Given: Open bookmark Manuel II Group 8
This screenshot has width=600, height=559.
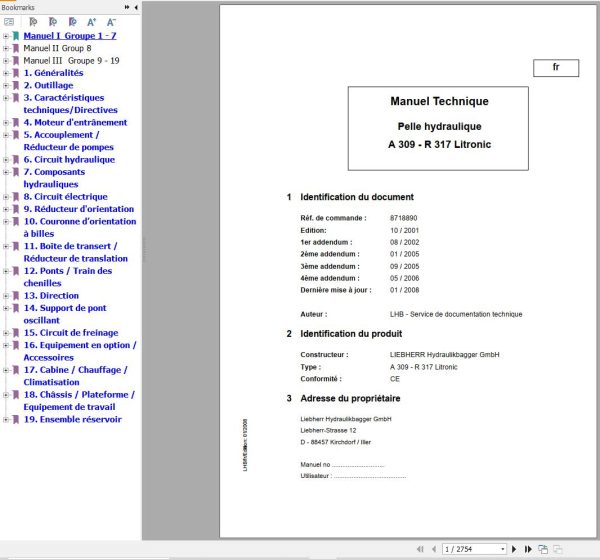Looking at the screenshot, I should 57,48.
